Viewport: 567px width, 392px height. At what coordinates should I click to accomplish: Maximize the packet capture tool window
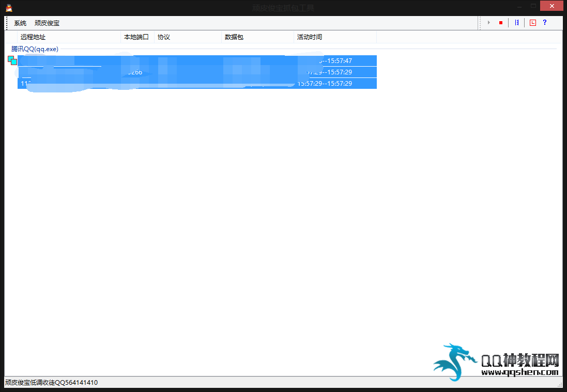tap(533, 6)
